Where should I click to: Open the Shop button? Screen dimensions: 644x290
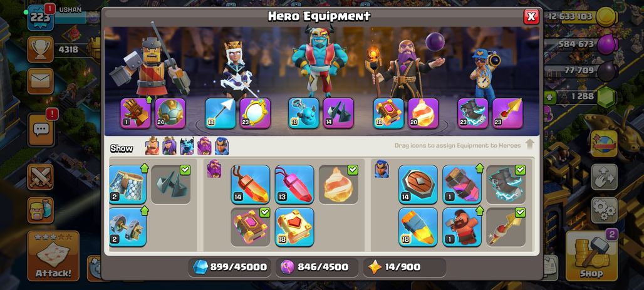tap(591, 256)
